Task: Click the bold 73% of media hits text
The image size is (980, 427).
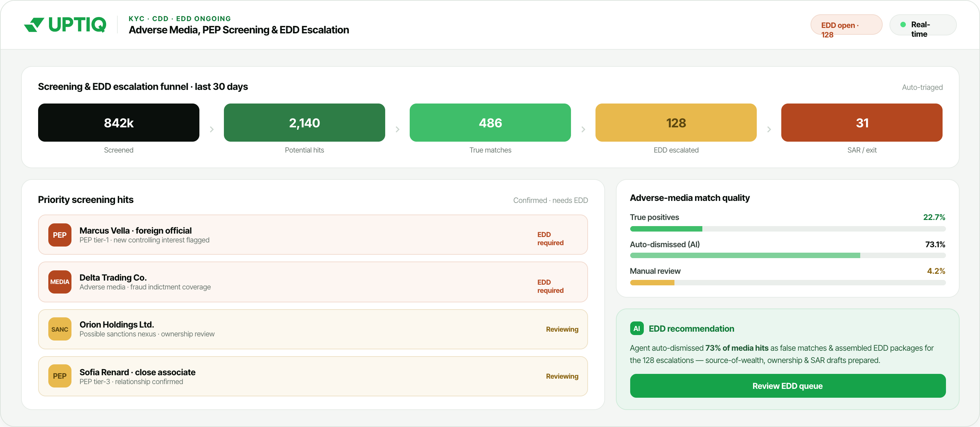Action: [736, 348]
